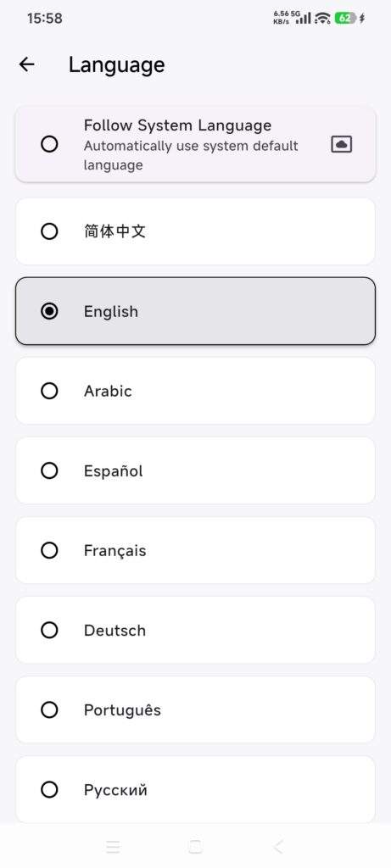Select the English radio button
Screen dimensions: 391x868
coord(49,311)
